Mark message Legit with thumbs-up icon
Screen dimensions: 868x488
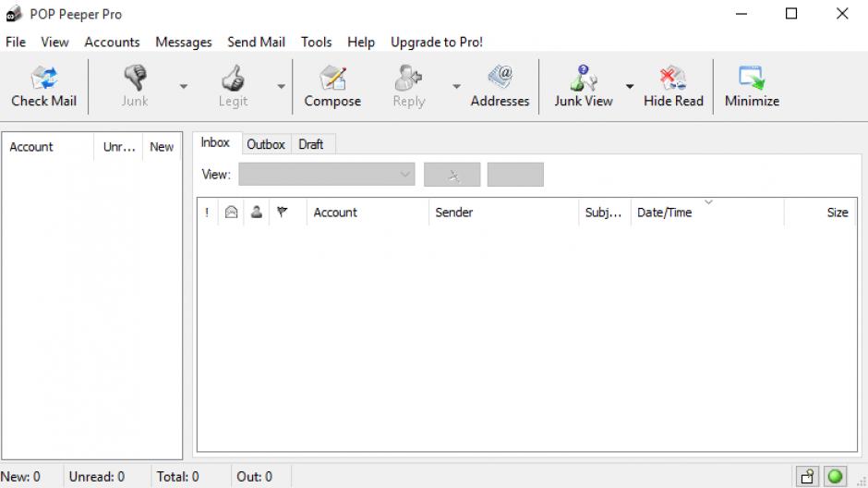[x=233, y=86]
